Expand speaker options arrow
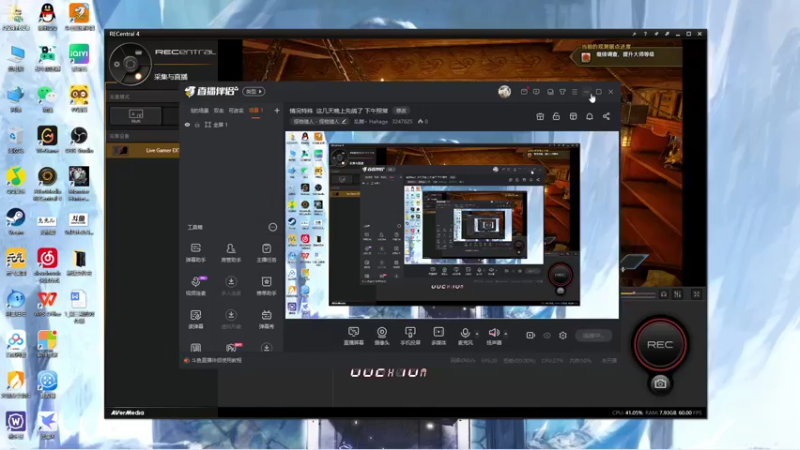 click(x=506, y=334)
